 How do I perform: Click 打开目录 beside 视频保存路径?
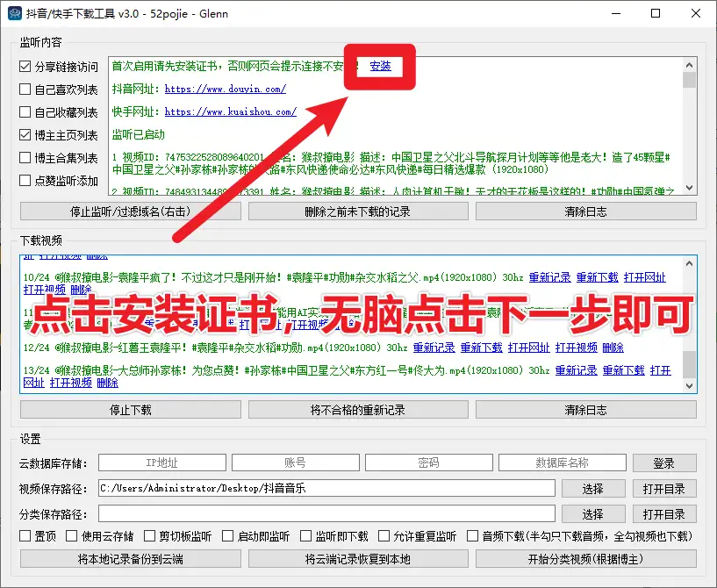tap(663, 489)
